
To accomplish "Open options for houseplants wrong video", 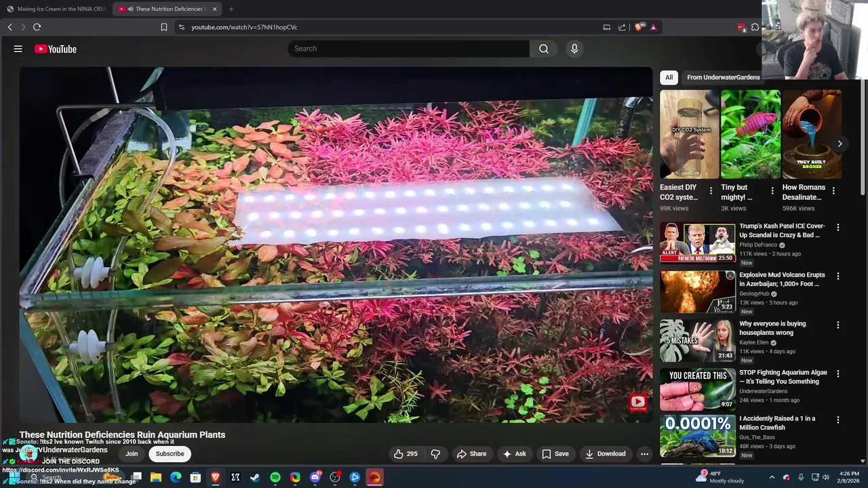I will tap(837, 325).
